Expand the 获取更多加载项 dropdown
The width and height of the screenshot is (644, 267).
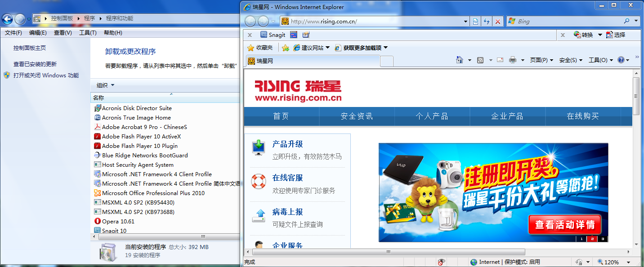pos(385,48)
